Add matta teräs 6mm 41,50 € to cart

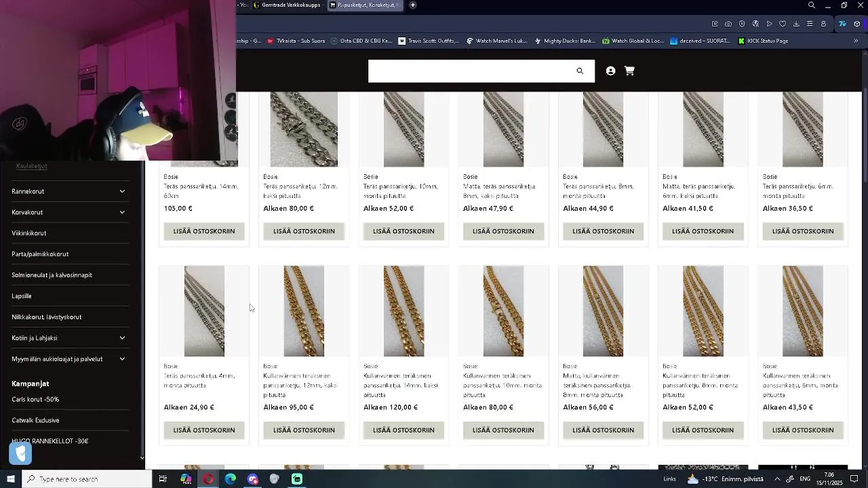703,231
